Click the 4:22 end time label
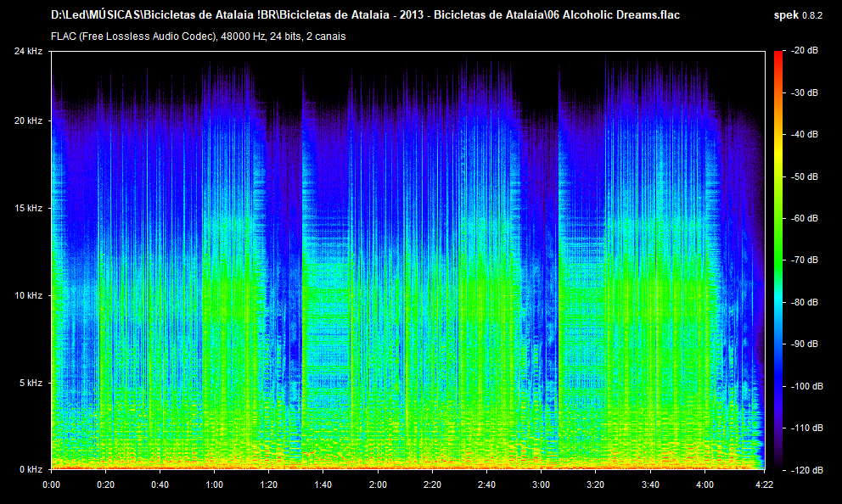This screenshot has height=504, width=842. pyautogui.click(x=764, y=484)
